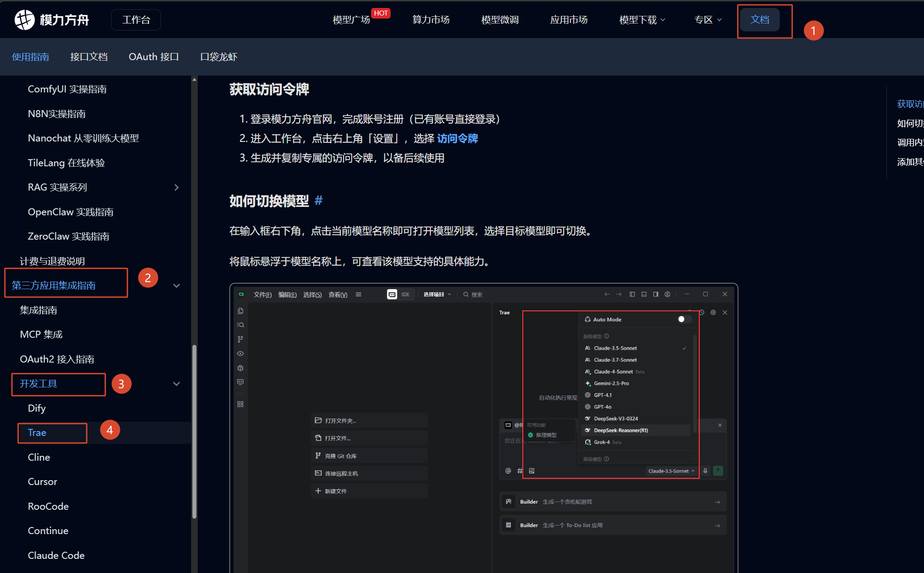Select the Dify sidebar entry
Viewport: 924px width, 573px height.
point(37,408)
